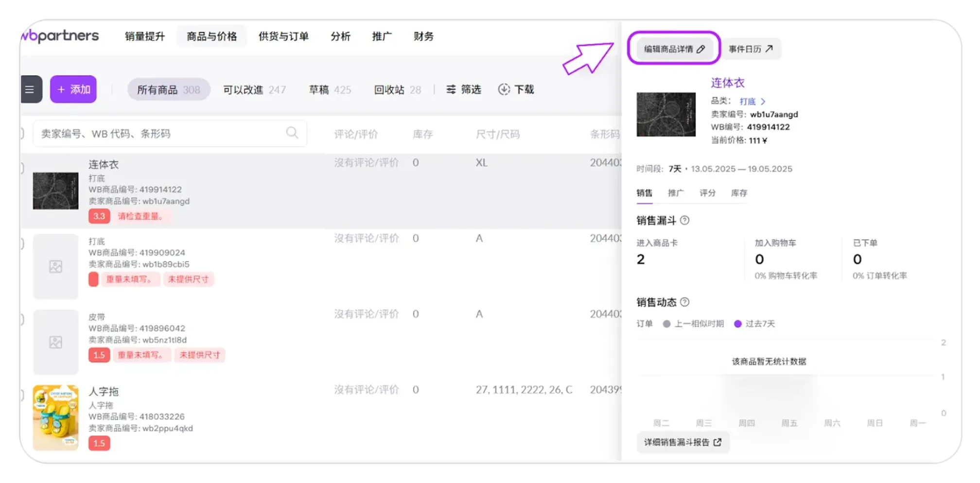Click pencil icon in 编辑商品详情

pyautogui.click(x=700, y=49)
